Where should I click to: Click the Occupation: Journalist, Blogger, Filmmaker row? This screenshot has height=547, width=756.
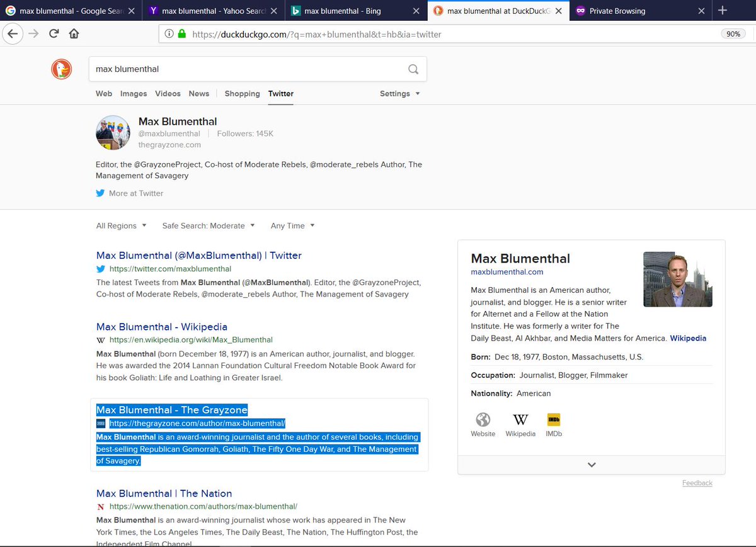click(591, 375)
